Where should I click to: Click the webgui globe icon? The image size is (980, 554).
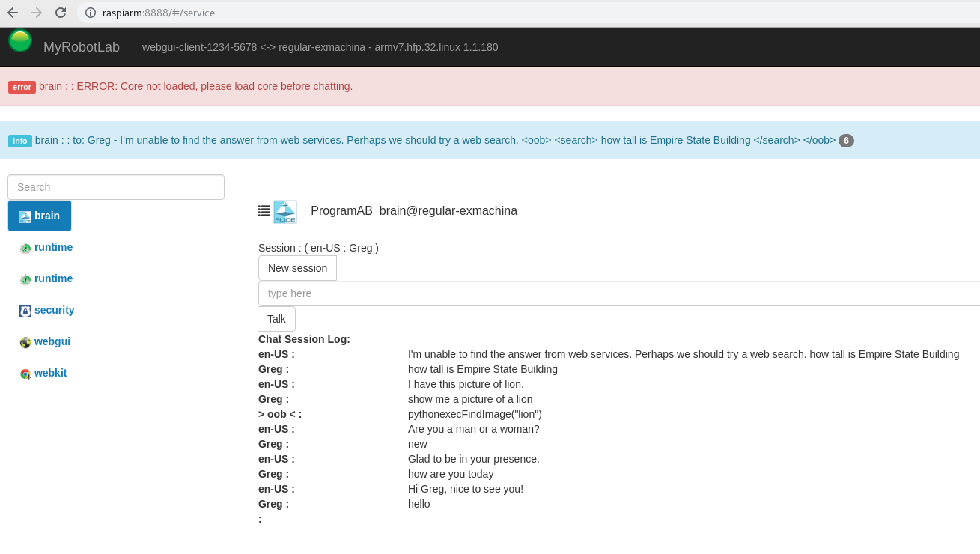click(x=25, y=342)
